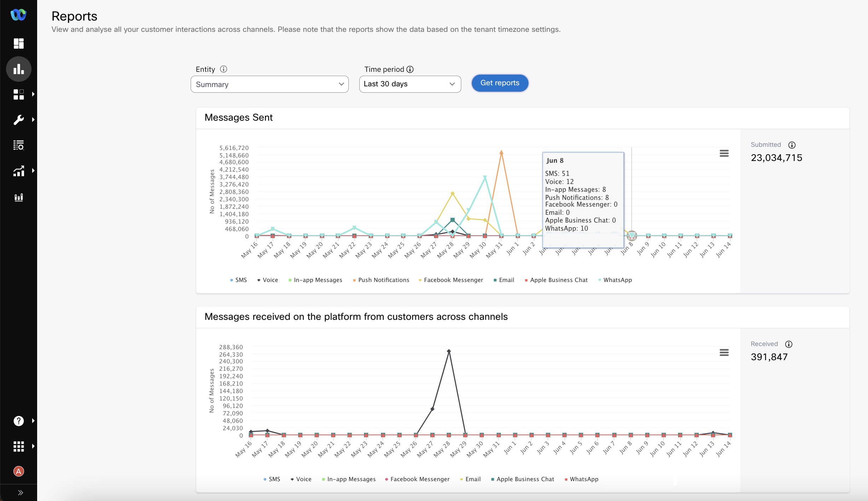
Task: Click the Voice peak on May 28 received chart
Action: coord(449,351)
